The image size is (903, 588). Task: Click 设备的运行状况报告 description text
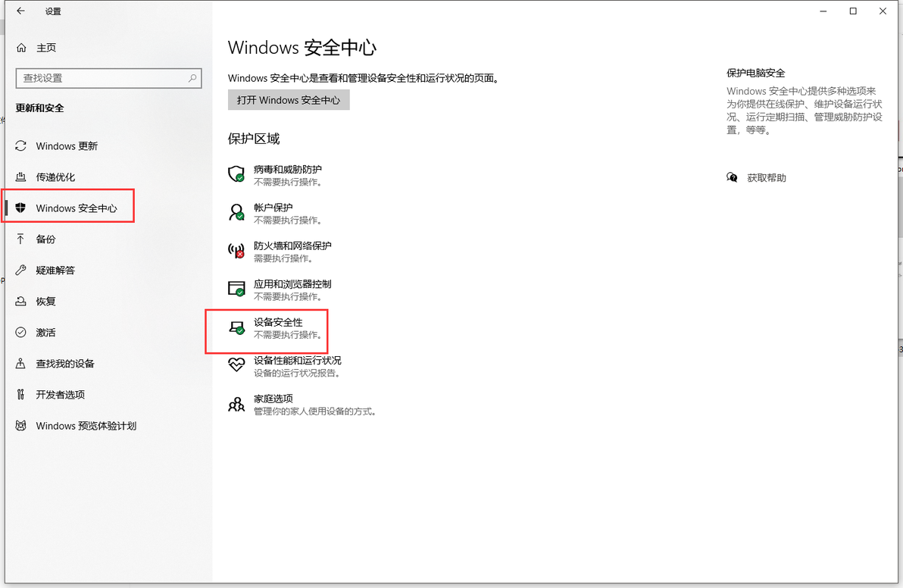(297, 374)
